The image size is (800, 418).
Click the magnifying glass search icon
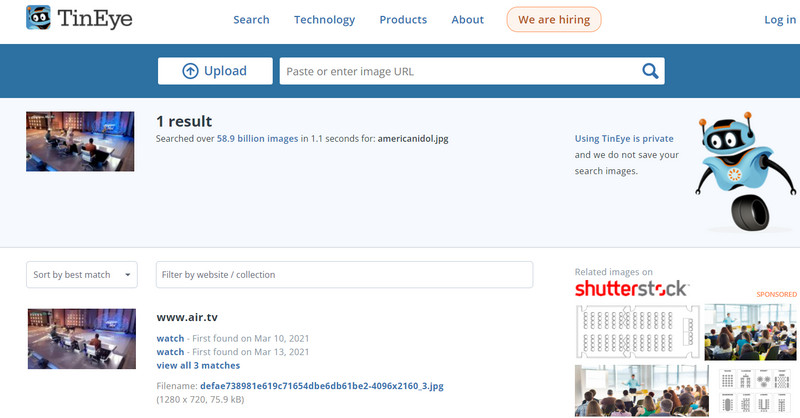[650, 71]
